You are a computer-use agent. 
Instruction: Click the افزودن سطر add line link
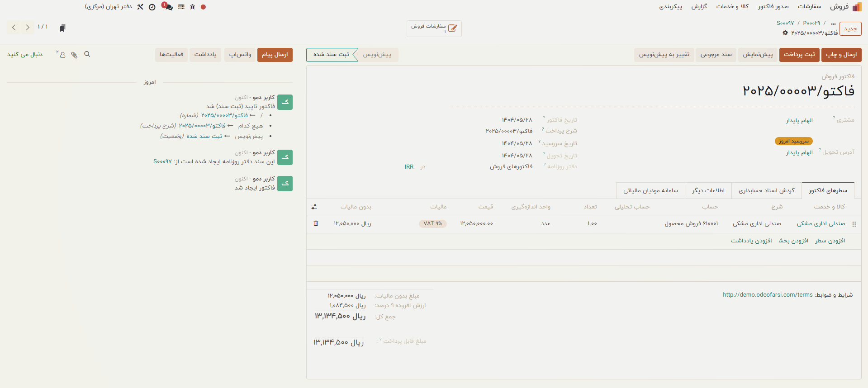point(830,241)
